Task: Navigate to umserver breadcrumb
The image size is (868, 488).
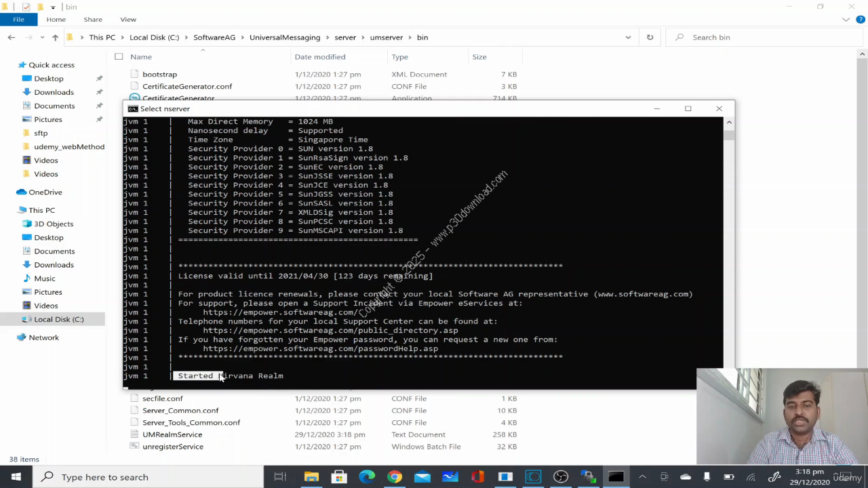Action: [x=386, y=37]
